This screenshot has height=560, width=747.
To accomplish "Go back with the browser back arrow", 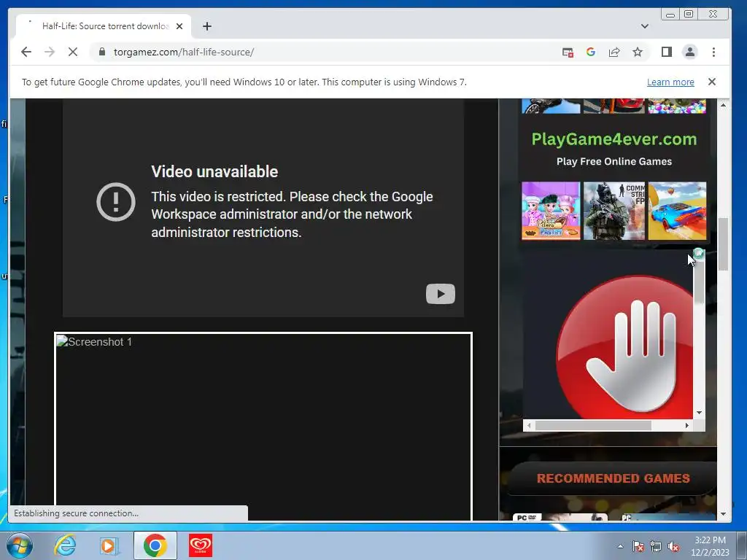I will 26,52.
